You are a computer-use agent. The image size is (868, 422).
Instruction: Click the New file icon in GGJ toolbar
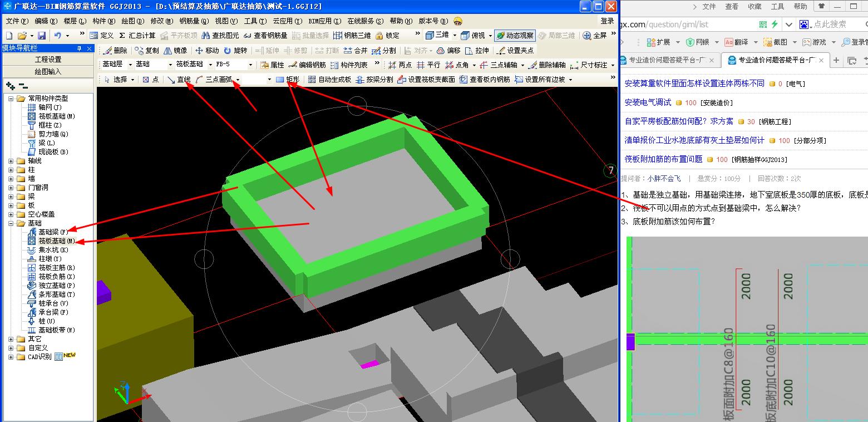pyautogui.click(x=9, y=35)
